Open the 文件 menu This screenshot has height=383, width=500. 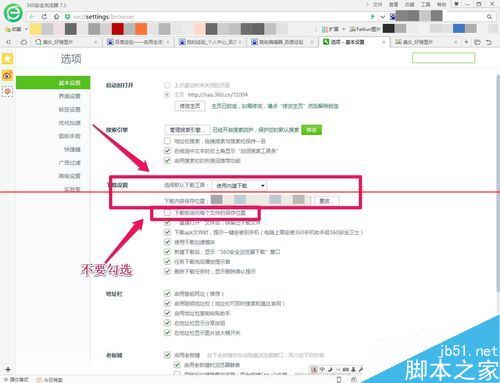tap(377, 4)
